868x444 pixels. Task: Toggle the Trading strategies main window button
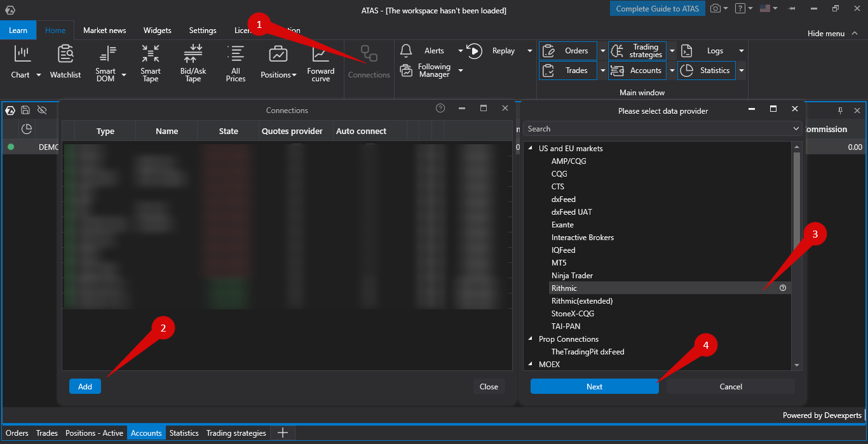tap(637, 51)
